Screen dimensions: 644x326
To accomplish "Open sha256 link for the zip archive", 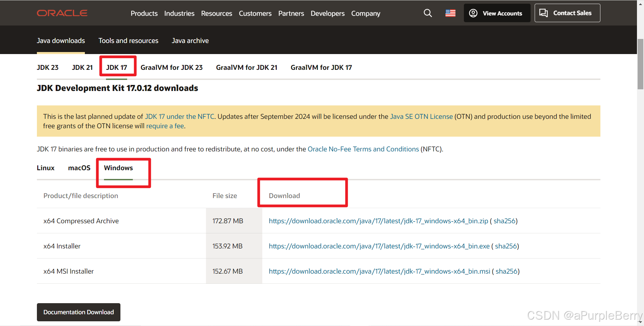I will [x=504, y=221].
